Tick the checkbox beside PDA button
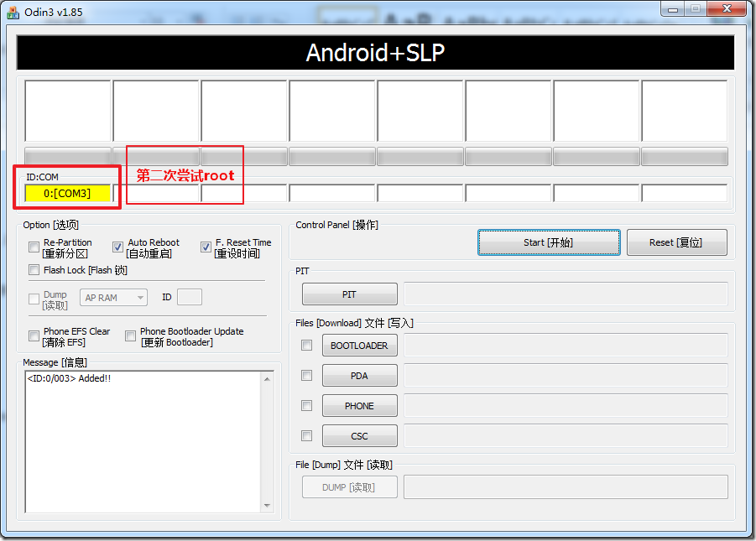The width and height of the screenshot is (756, 541). tap(306, 375)
